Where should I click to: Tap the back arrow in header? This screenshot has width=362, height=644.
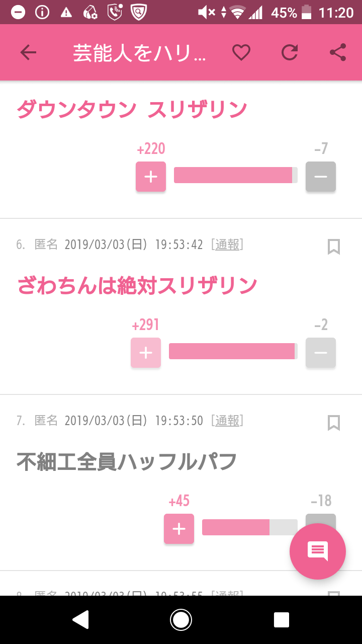pyautogui.click(x=28, y=52)
